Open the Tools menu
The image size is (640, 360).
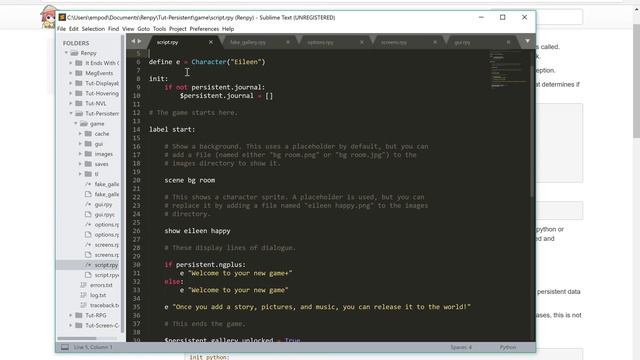pos(159,29)
